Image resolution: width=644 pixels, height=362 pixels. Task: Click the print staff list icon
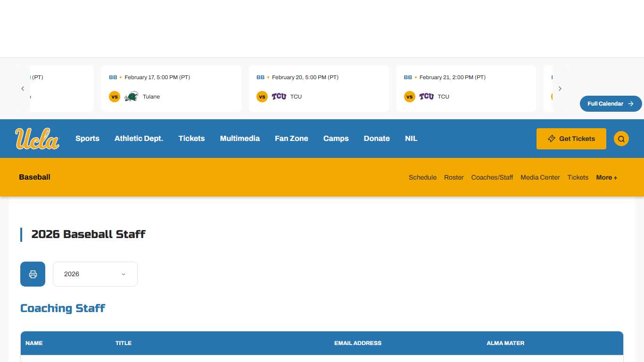pos(33,274)
